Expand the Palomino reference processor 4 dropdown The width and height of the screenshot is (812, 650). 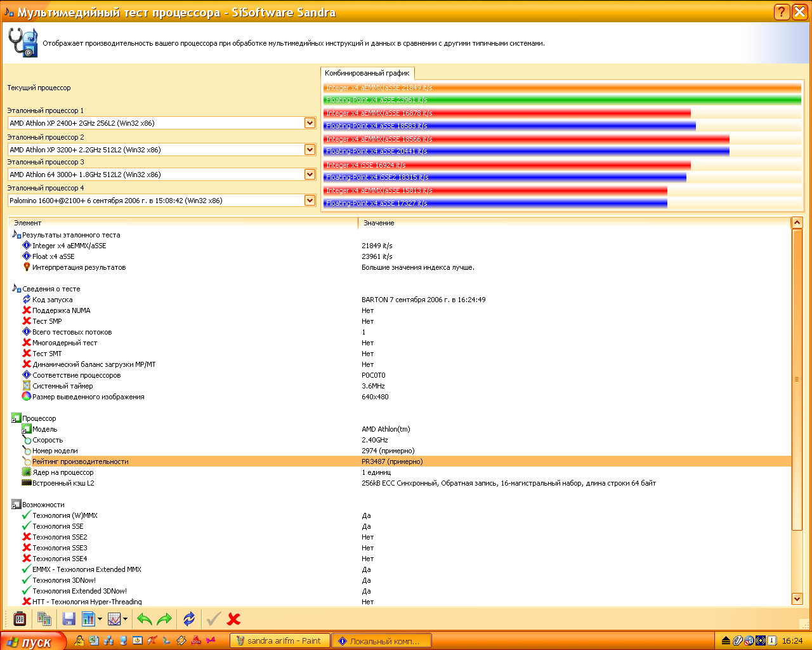pos(310,201)
